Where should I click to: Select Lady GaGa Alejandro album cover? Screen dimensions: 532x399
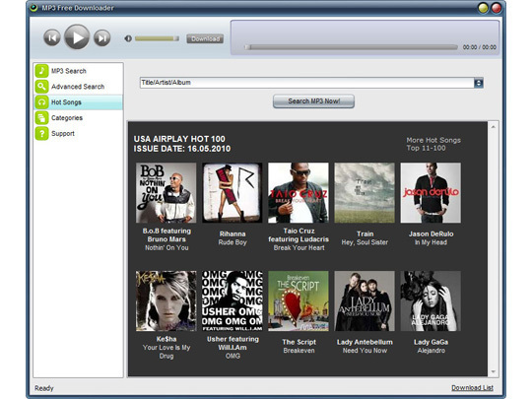pos(431,300)
